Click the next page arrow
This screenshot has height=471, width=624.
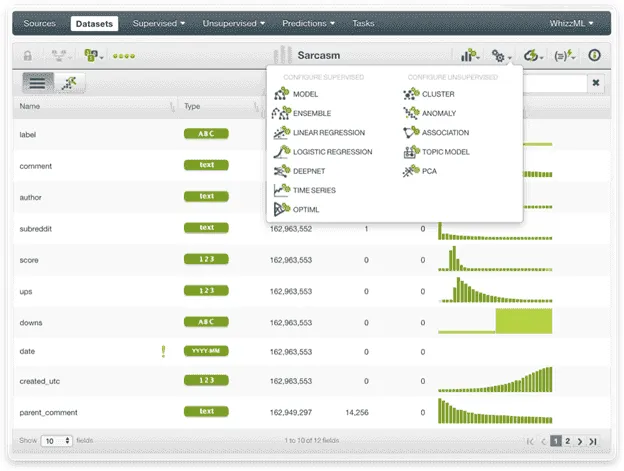[580, 442]
